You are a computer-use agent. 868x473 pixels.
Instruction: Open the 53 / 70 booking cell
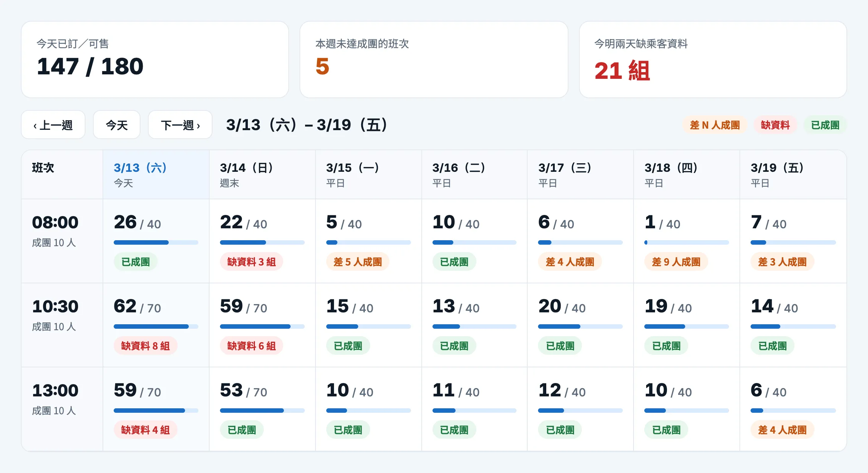coord(262,409)
